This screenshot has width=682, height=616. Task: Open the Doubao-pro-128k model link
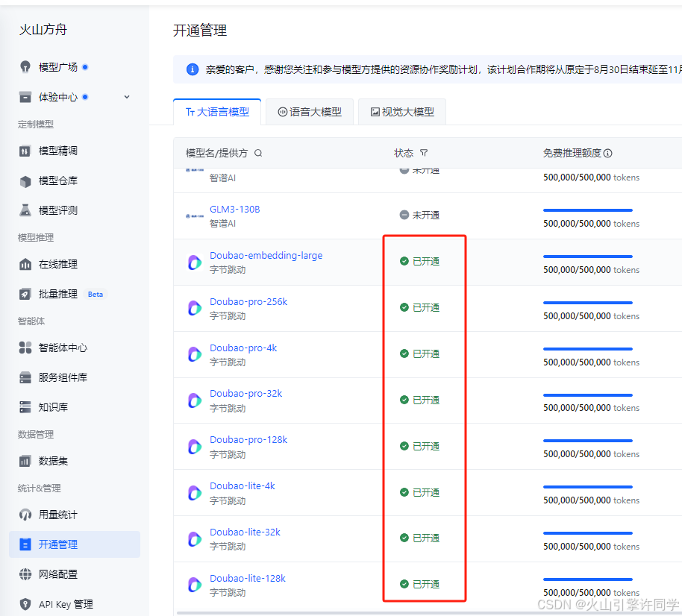coord(248,439)
